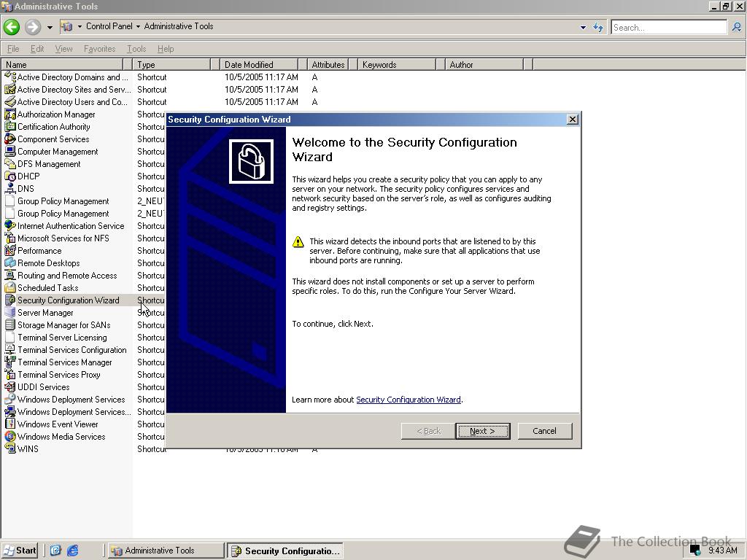Open the Tools menu
The image size is (747, 560).
pos(136,49)
